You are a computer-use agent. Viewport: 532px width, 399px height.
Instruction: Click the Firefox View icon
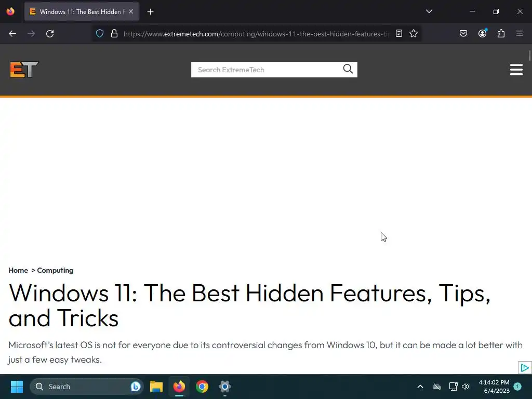(10, 11)
